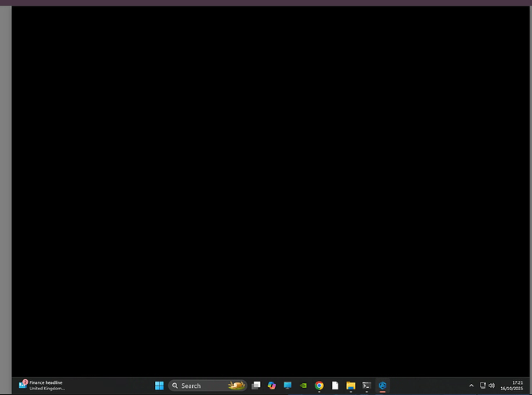Open the Windows Start menu

point(159,386)
